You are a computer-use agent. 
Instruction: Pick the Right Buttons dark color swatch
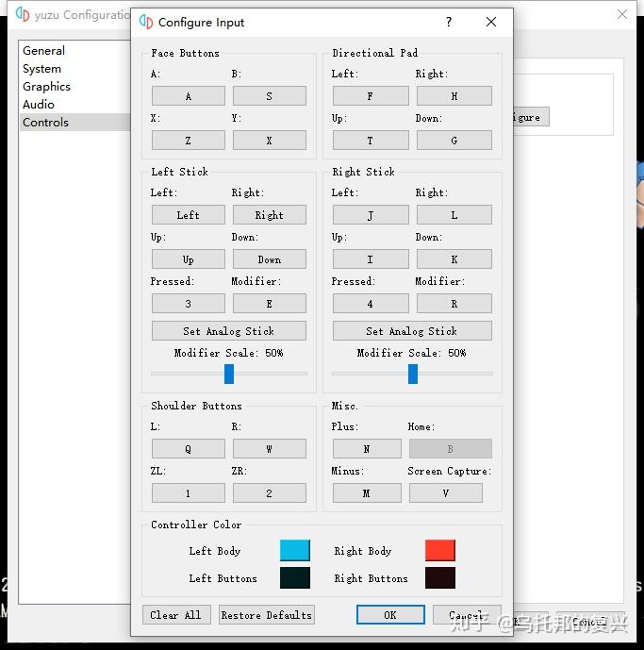click(440, 578)
